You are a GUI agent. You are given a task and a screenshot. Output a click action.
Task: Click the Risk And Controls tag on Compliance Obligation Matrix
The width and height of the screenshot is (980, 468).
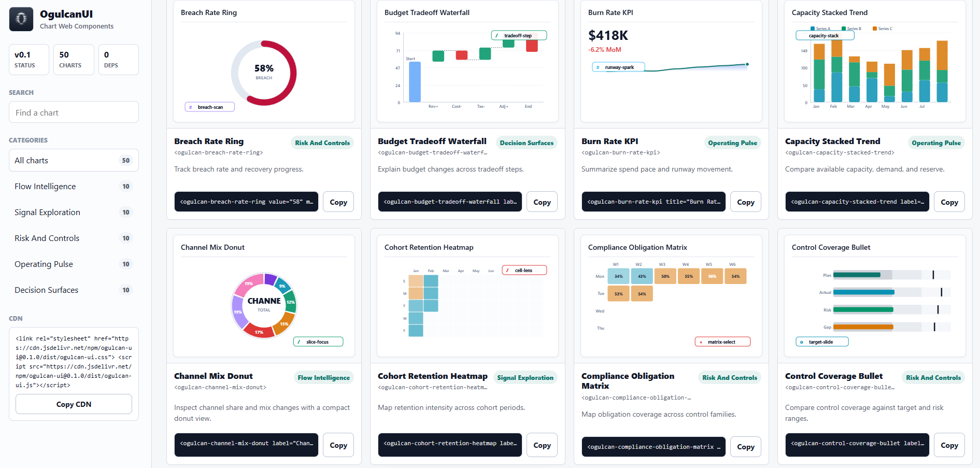(730, 377)
